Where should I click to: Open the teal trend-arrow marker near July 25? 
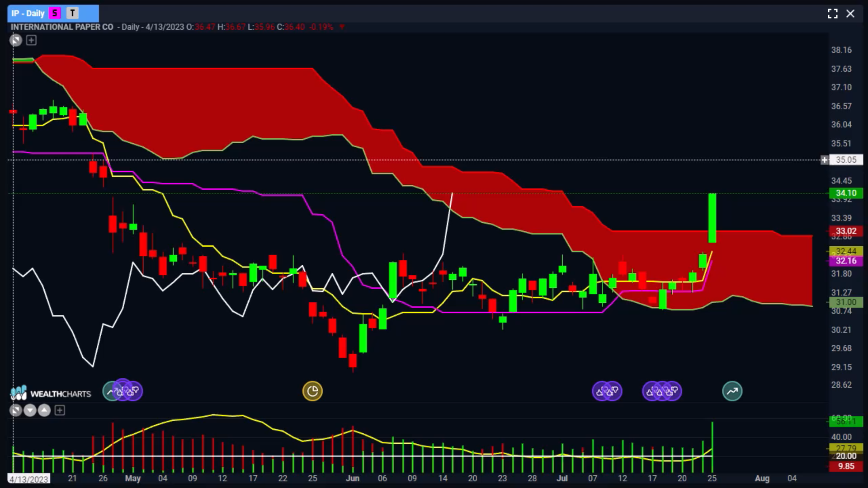[732, 391]
